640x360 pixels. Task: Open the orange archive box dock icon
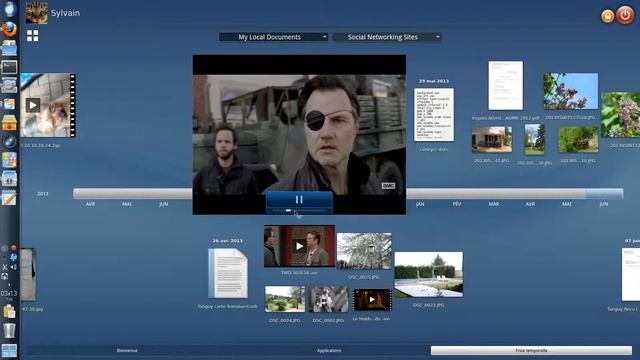point(9,122)
